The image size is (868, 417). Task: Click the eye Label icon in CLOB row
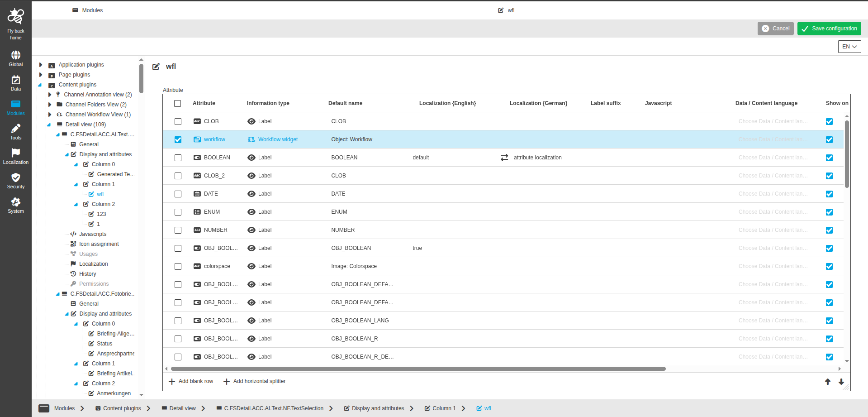coord(251,121)
